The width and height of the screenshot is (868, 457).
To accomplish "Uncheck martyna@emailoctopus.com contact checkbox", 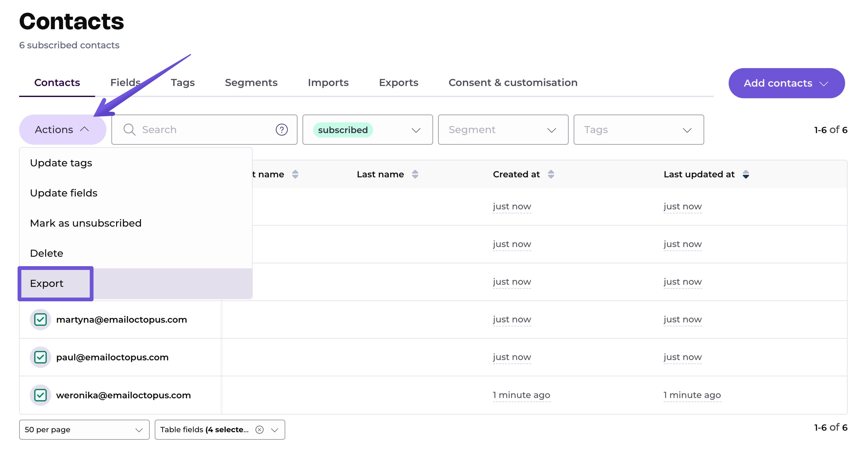I will 40,319.
